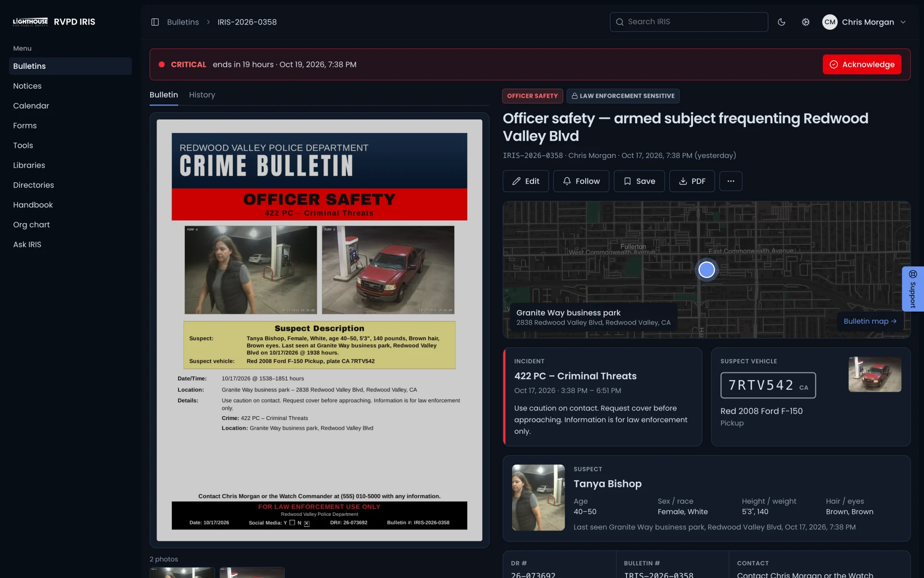Click the Bulletin # IRIS-2026-0358 value
The width and height of the screenshot is (924, 578).
click(x=658, y=575)
